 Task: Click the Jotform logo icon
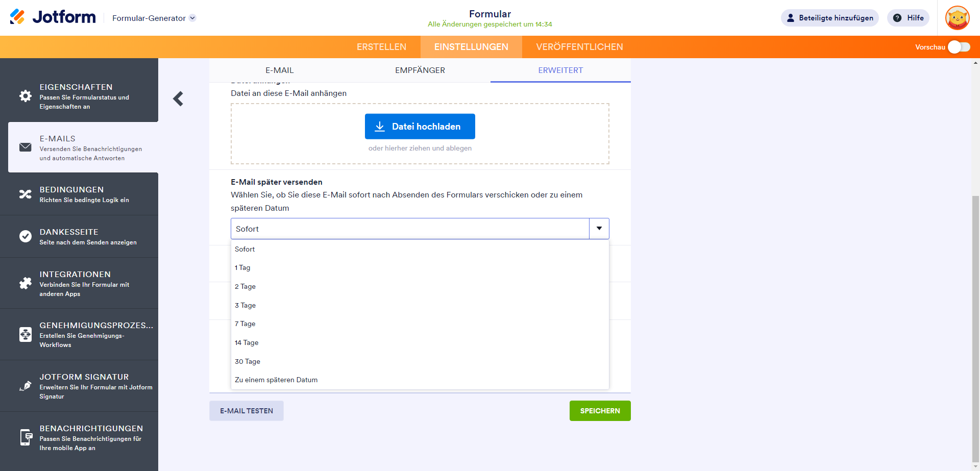tap(17, 17)
